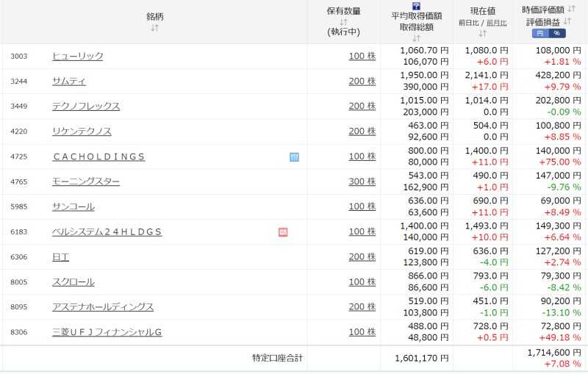The height and width of the screenshot is (374, 588).
Task: Click the 200 株 quantity for テクノフレックス
Action: click(x=362, y=107)
